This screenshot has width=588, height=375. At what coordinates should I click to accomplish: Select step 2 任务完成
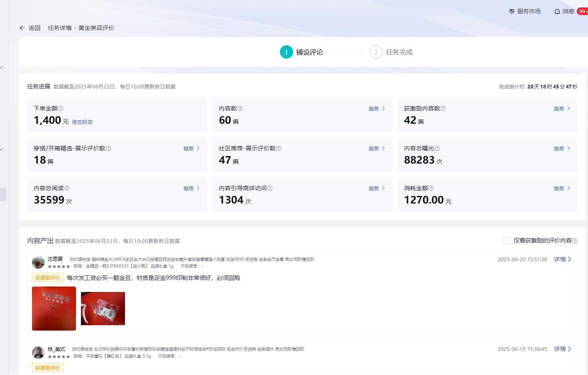[x=376, y=52]
